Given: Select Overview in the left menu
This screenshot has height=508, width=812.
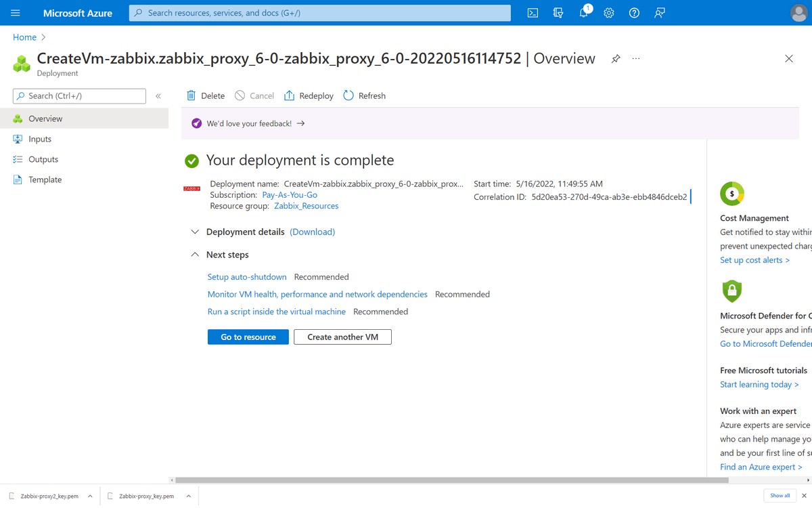Looking at the screenshot, I should point(84,119).
